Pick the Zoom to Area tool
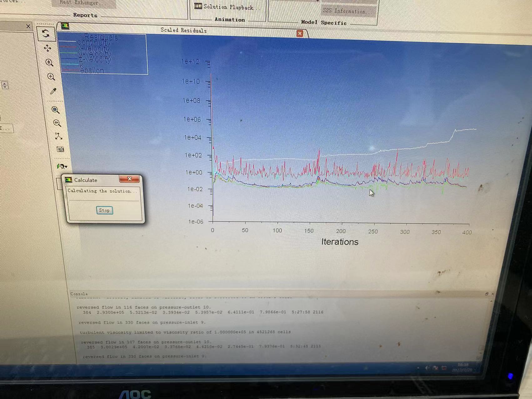The width and height of the screenshot is (532, 399). [x=51, y=77]
